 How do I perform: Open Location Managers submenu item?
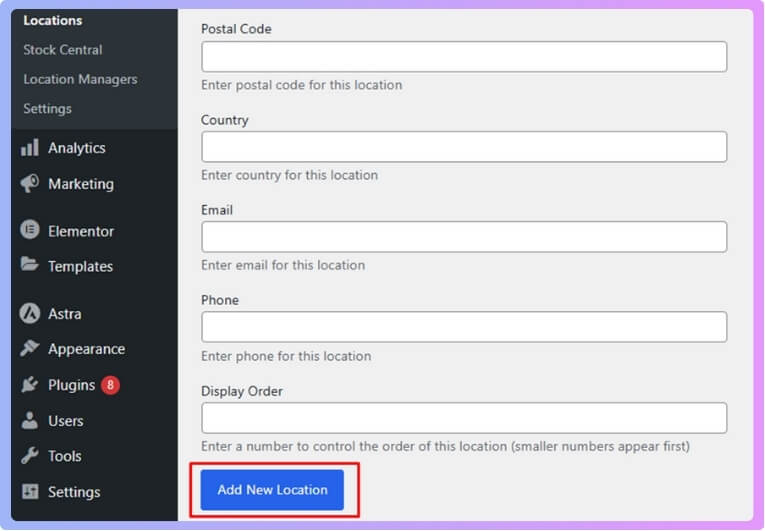pos(80,79)
